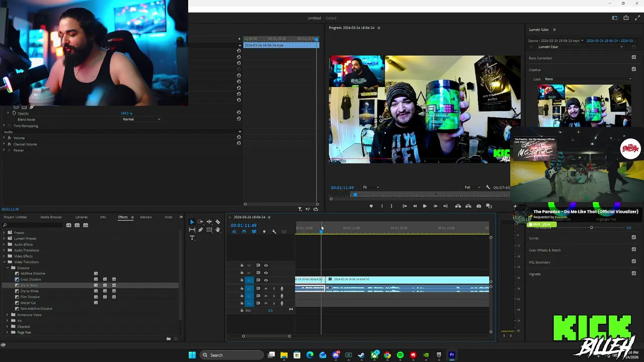Expand Page Peel folder
The width and height of the screenshot is (644, 362).
pyautogui.click(x=8, y=332)
